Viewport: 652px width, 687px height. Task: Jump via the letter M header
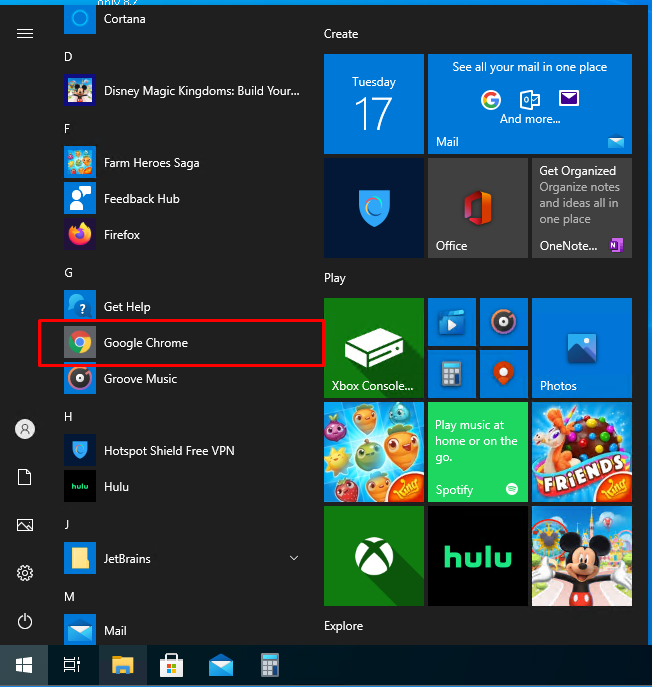click(69, 596)
